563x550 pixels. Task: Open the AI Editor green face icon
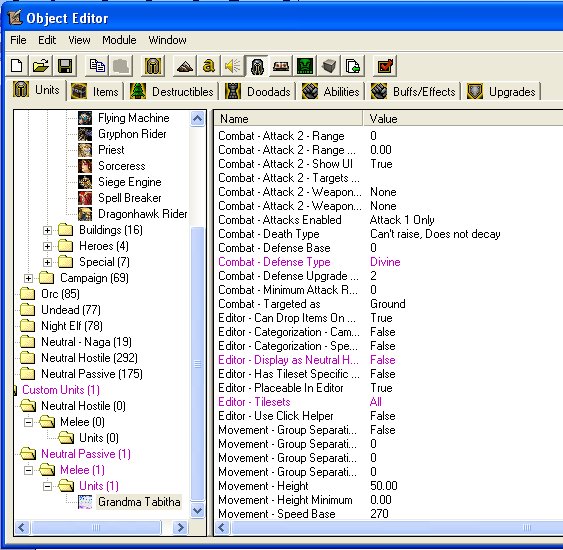point(305,66)
